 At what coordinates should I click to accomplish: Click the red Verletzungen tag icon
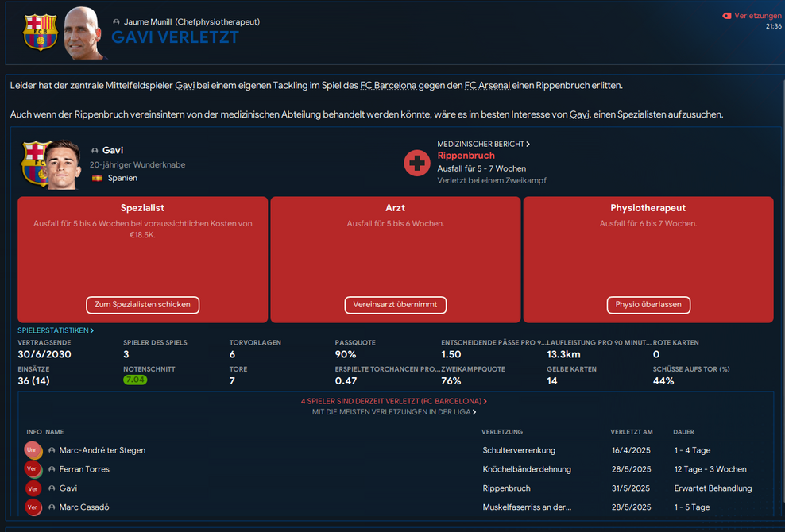pyautogui.click(x=726, y=16)
